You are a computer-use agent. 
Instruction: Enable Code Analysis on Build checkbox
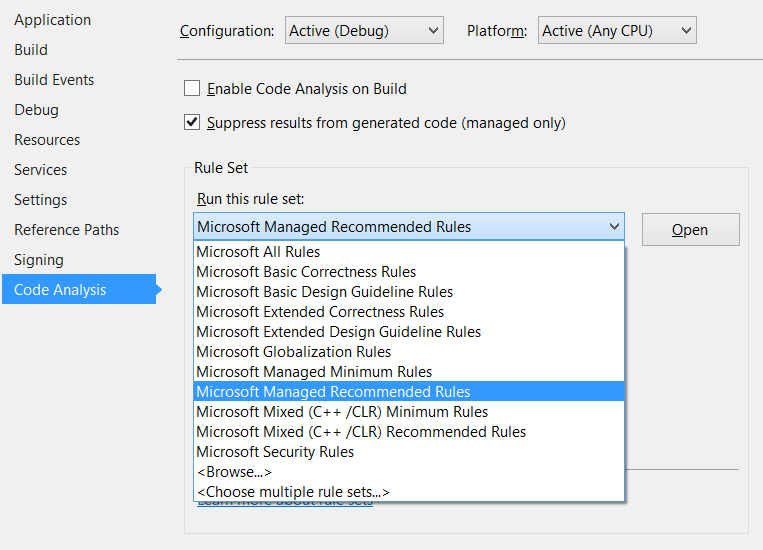pos(192,89)
